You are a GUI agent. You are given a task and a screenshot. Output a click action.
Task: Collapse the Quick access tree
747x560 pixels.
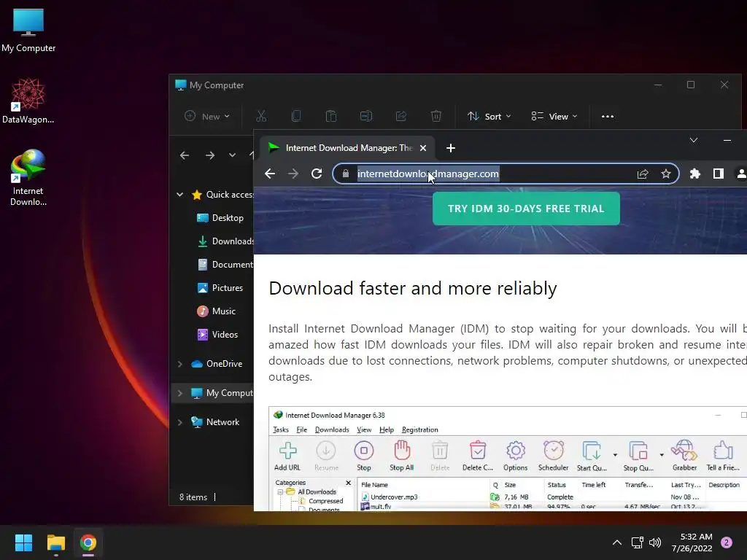180,194
